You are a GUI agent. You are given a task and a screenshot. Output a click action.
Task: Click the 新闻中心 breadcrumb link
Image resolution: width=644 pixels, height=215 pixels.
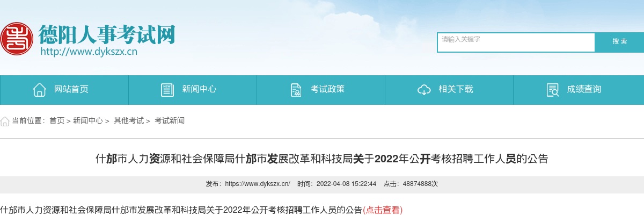click(x=88, y=121)
